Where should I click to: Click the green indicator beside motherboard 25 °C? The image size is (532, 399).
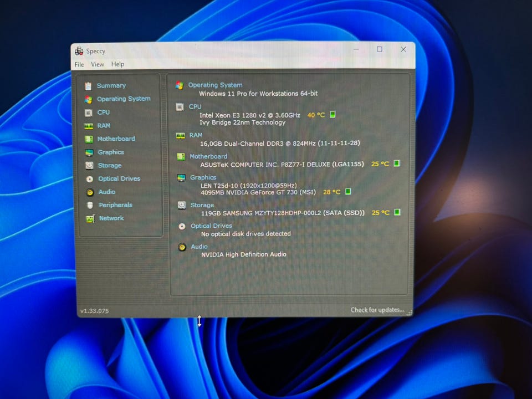(x=396, y=163)
